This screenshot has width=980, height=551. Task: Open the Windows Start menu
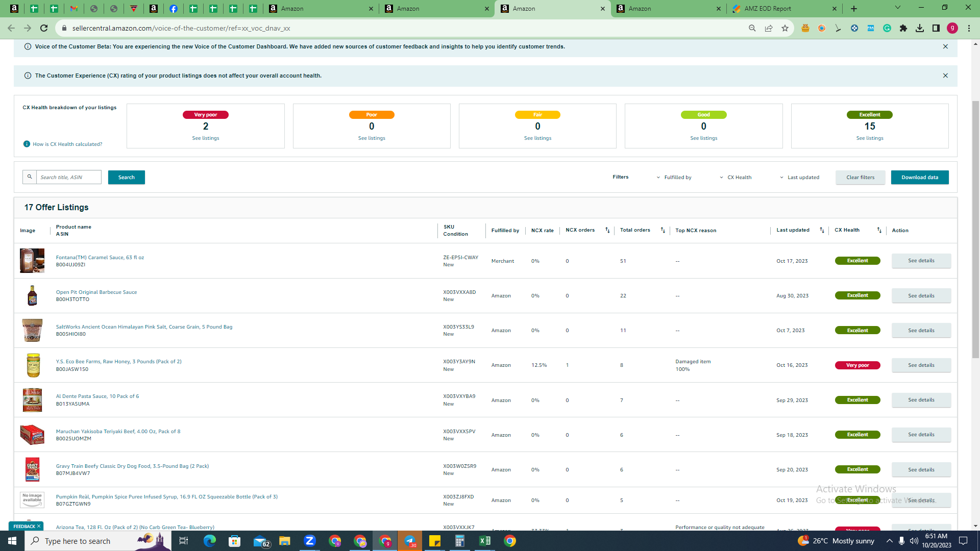coord(12,541)
